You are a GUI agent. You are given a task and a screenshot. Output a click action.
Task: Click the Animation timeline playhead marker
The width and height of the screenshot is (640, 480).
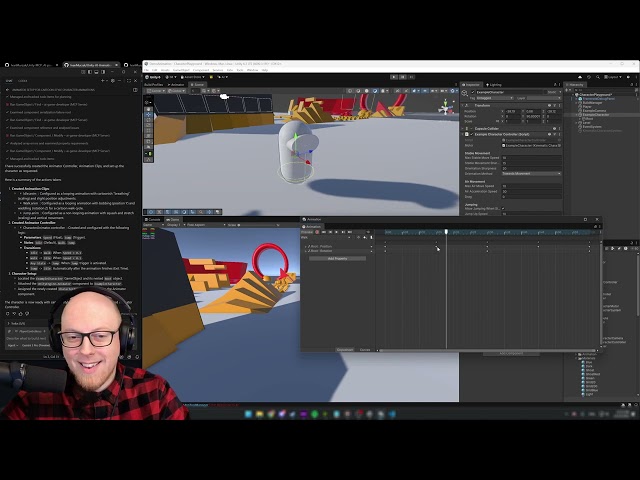click(x=446, y=232)
